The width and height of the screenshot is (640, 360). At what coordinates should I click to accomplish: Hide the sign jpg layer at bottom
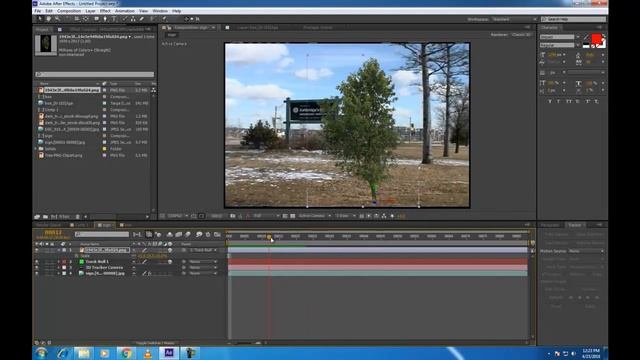pos(37,273)
